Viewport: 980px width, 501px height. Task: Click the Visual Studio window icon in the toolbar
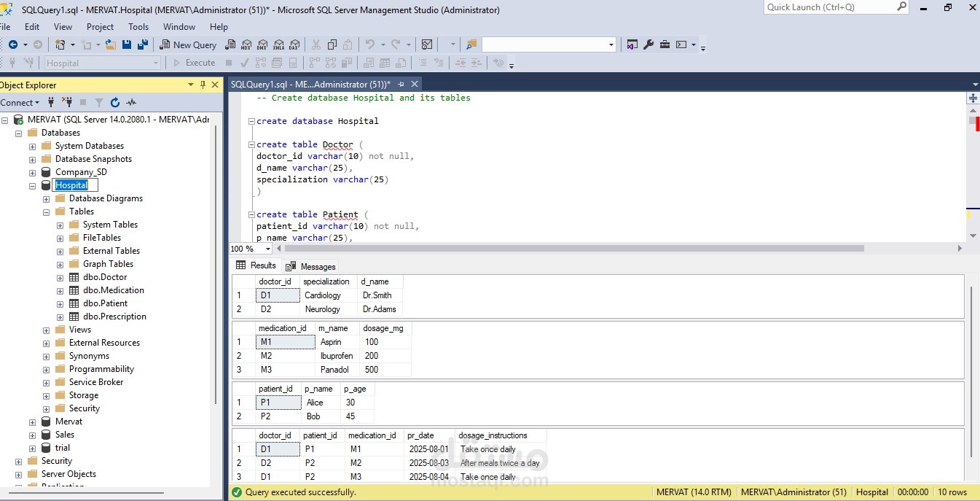632,44
